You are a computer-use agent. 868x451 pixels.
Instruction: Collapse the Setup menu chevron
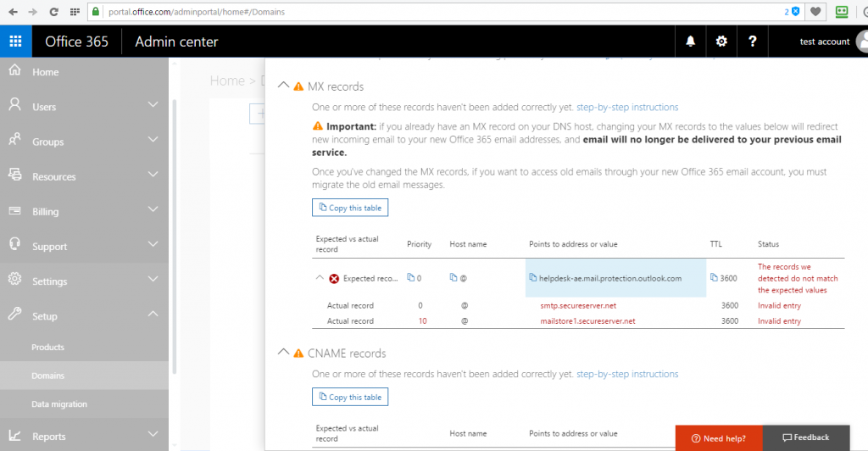153,313
